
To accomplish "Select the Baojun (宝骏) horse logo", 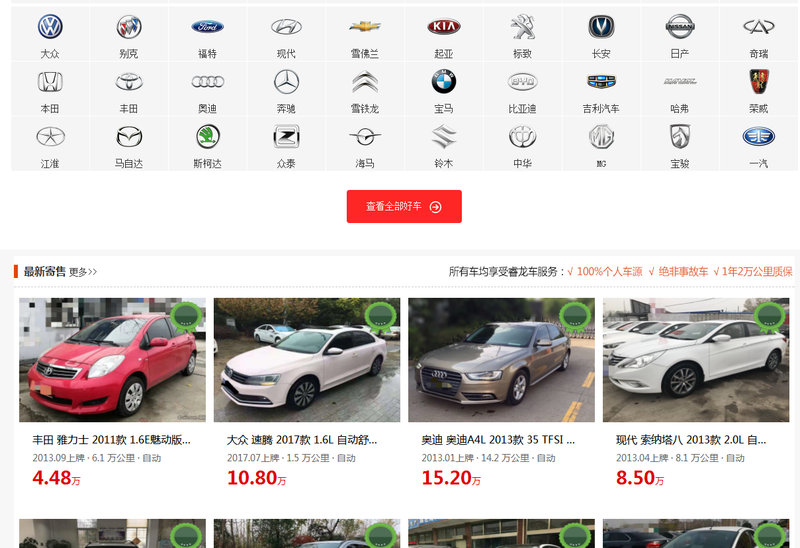I will 680,137.
